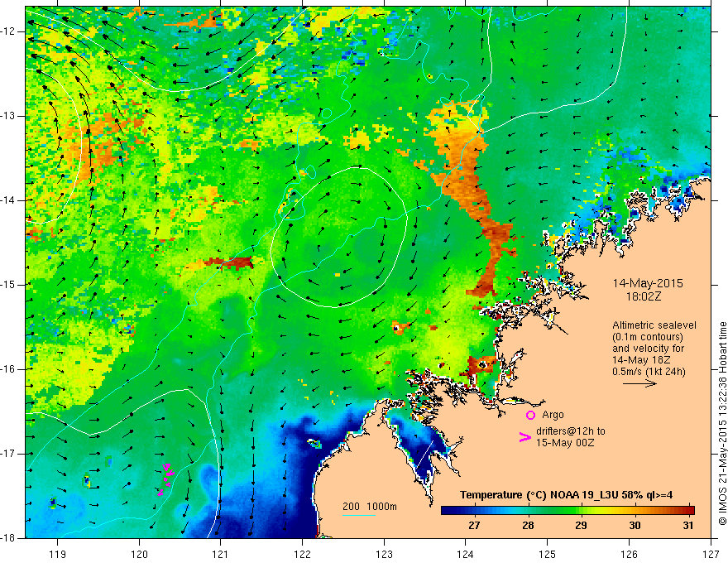Screen dimensions: 728x563
Task: Click longitude axis label '124'
Action: (x=466, y=554)
